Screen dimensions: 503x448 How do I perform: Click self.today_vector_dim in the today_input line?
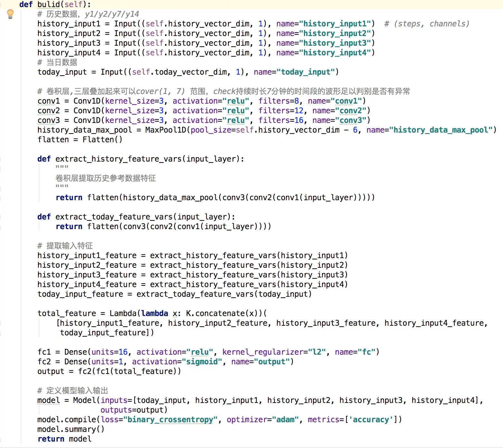179,72
